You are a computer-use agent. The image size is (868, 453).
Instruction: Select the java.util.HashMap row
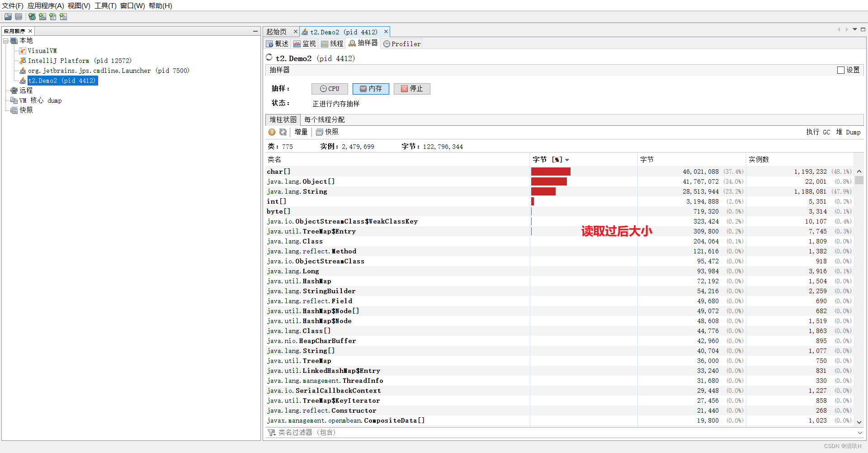coord(559,281)
